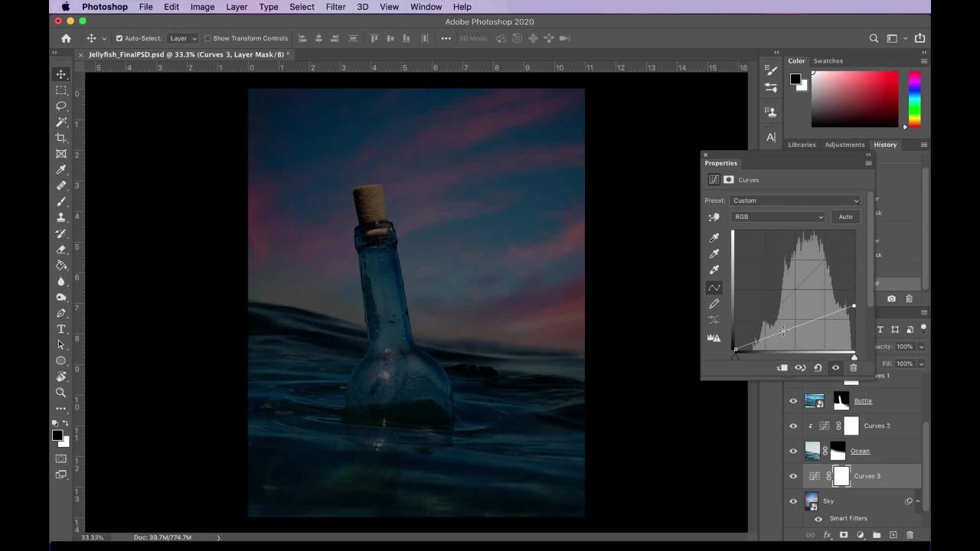Screen dimensions: 980x551
Task: Select the Lasso tool
Action: click(x=61, y=106)
